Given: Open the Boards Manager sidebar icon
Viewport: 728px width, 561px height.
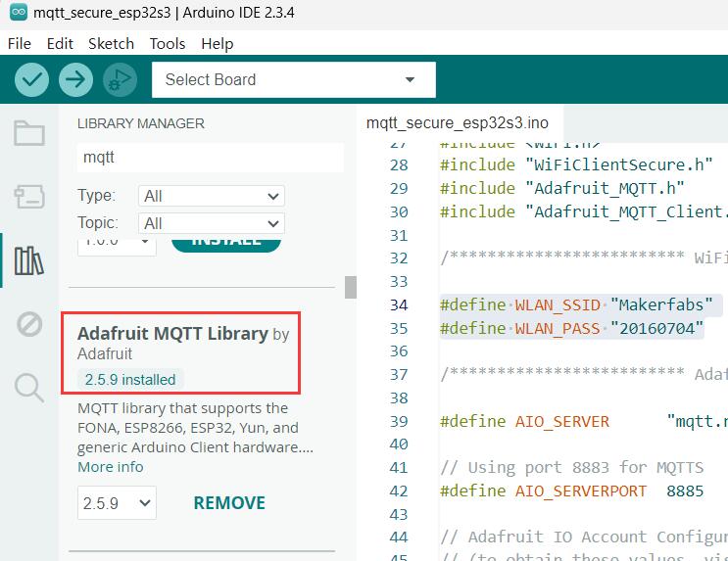Looking at the screenshot, I should click(29, 197).
